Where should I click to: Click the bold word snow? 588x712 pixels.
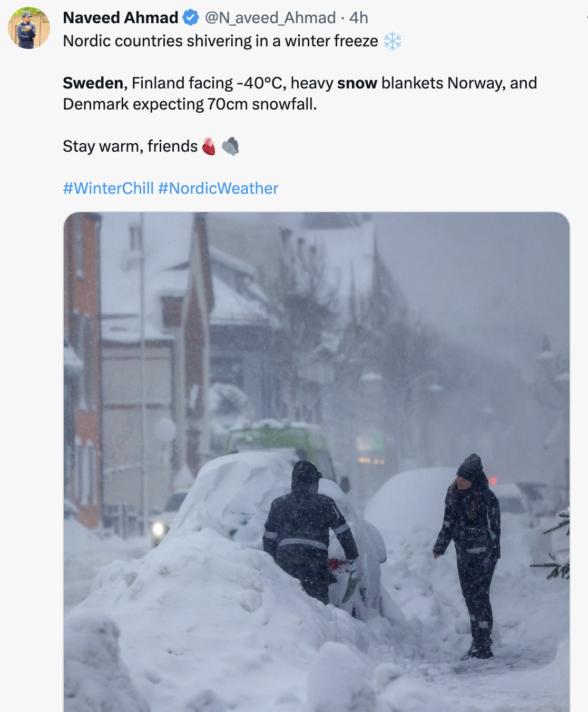(x=357, y=83)
